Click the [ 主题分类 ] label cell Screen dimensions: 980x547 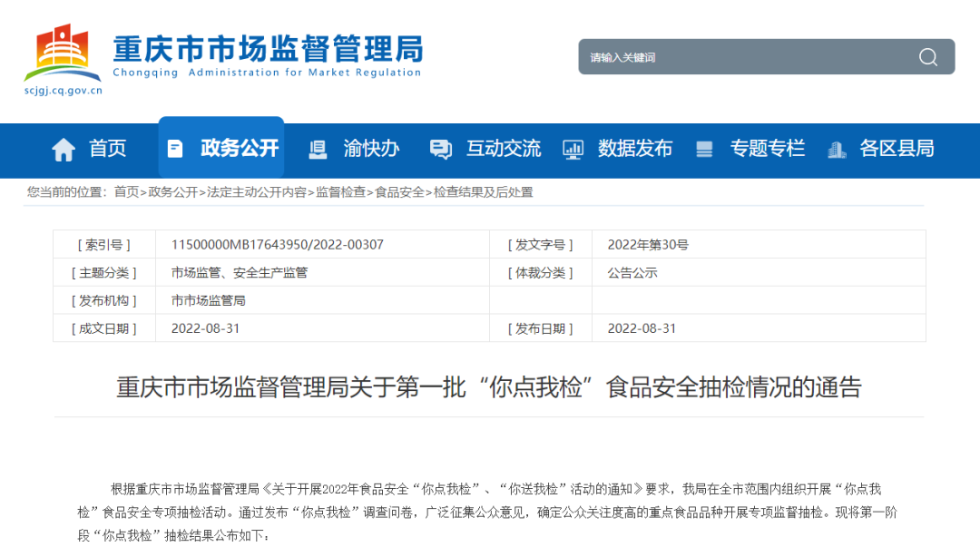[x=104, y=272]
